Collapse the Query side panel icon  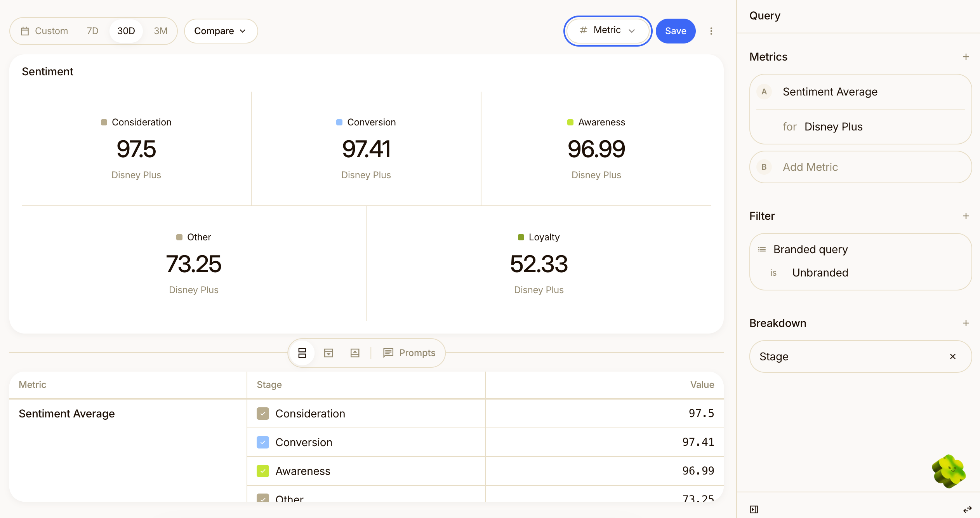click(x=754, y=509)
